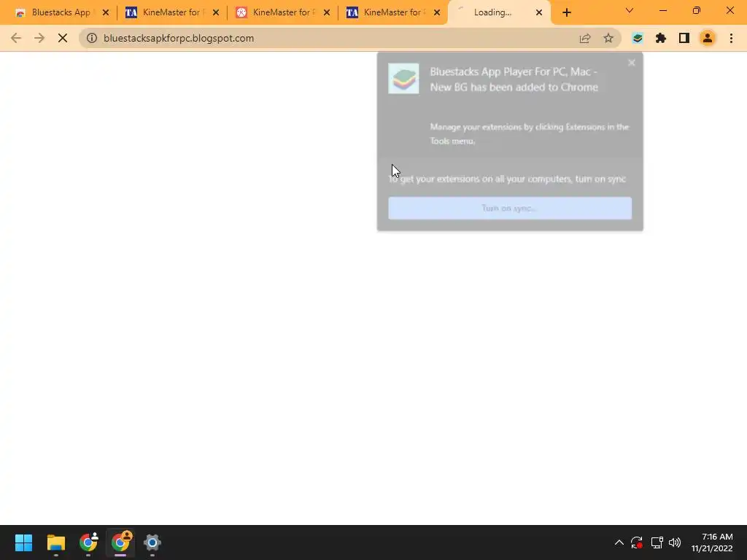Open network status tray icon

coord(657,542)
